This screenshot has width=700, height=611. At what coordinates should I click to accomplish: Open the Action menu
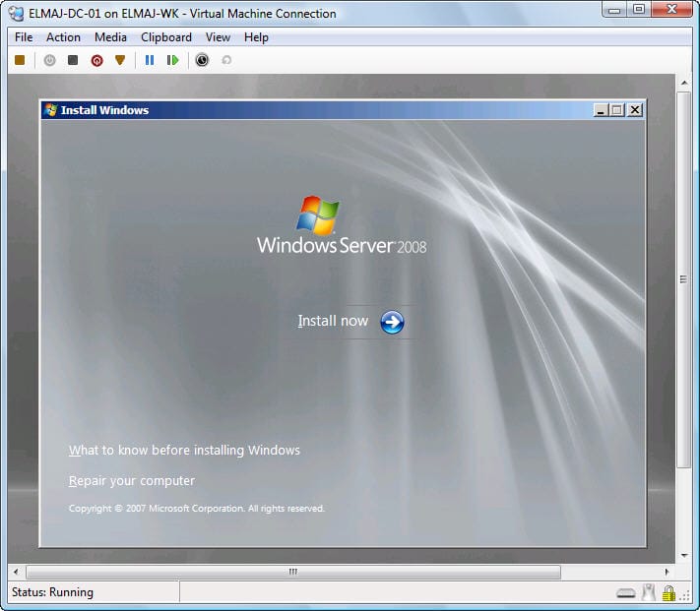63,37
